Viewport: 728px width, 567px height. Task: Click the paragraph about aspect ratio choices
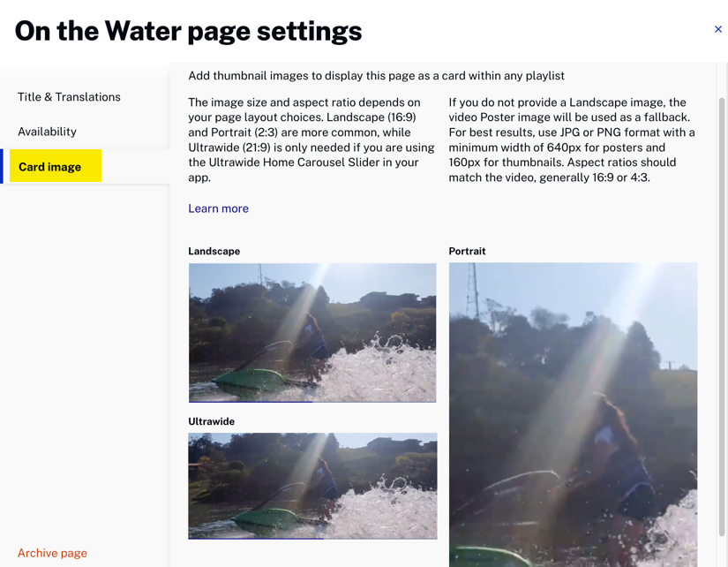311,140
